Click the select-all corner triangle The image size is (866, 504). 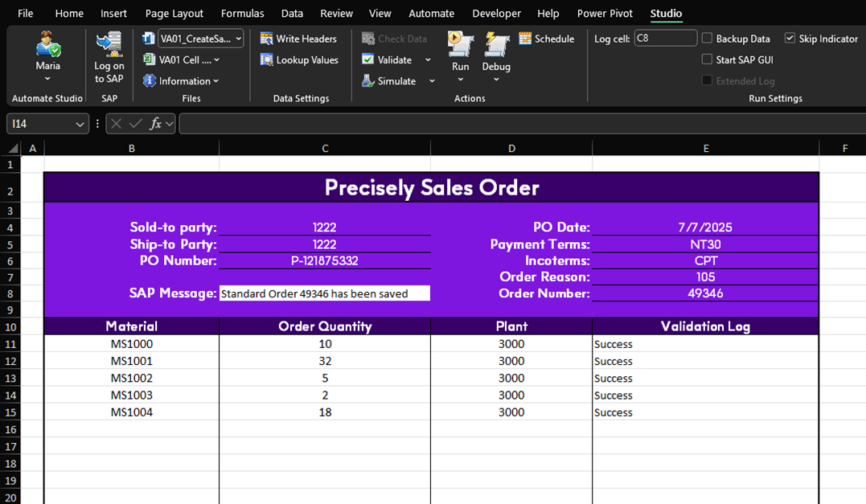point(13,149)
